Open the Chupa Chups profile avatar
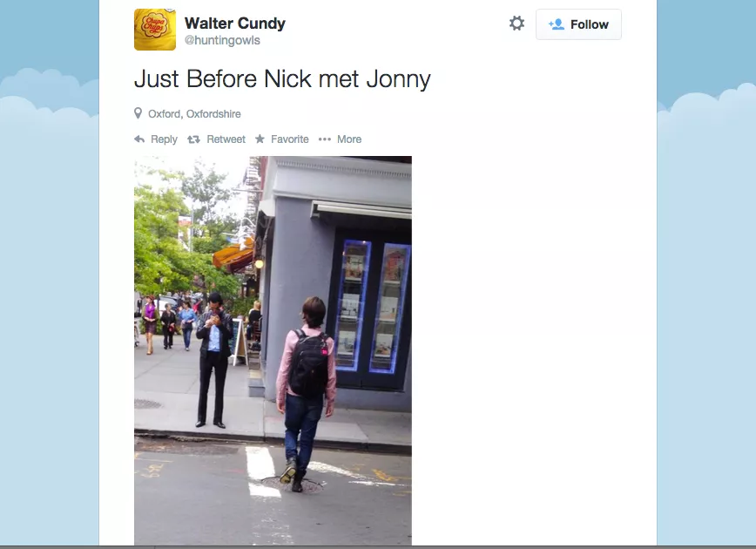 (155, 30)
